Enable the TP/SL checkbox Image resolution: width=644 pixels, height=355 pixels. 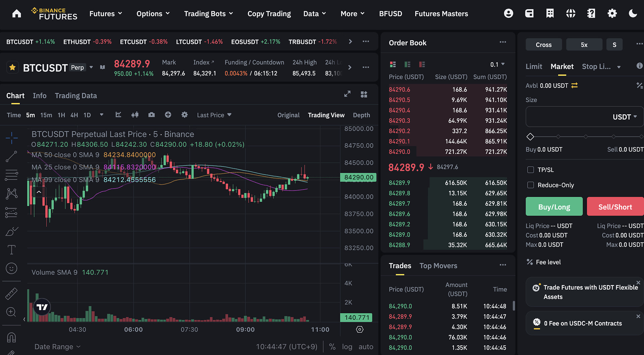[531, 170]
